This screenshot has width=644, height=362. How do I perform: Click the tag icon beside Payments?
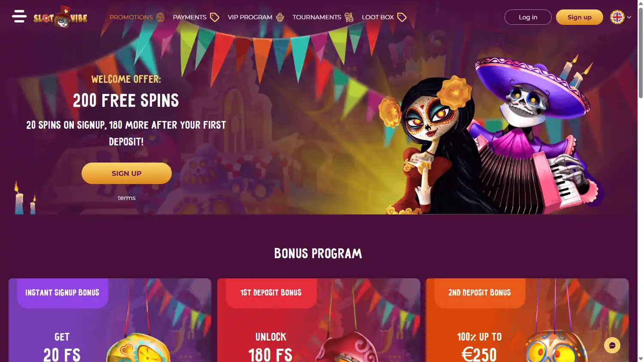(215, 17)
